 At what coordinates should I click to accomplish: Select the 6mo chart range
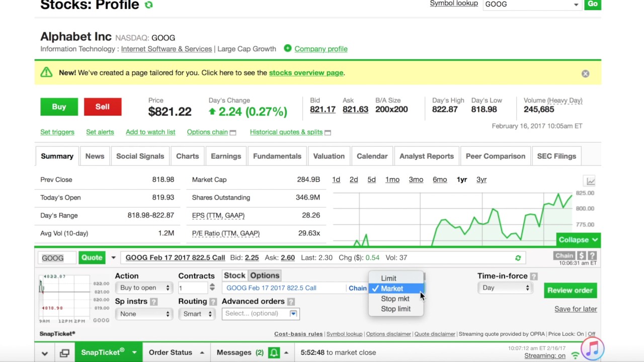tap(440, 179)
